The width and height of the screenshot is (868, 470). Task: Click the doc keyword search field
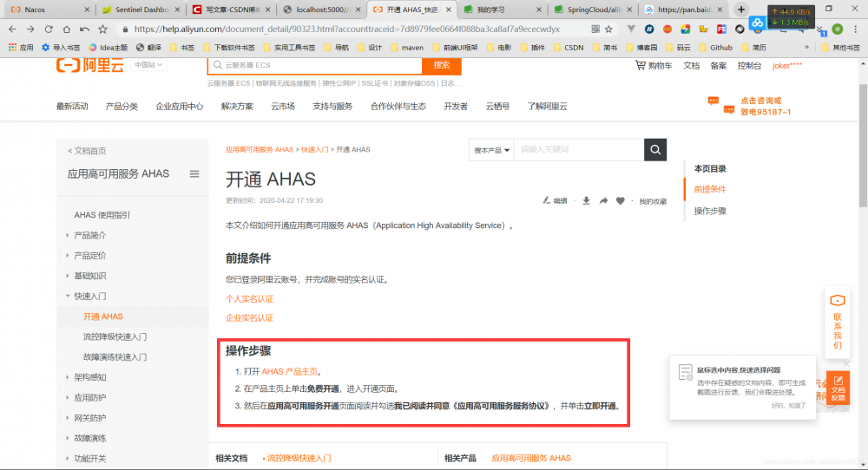[578, 150]
